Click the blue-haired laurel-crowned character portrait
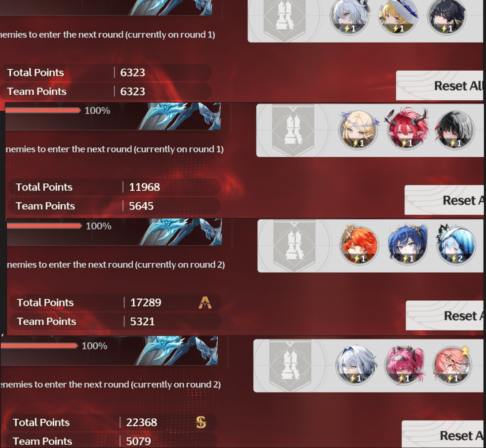Viewport: 486px width, 448px height. click(408, 245)
